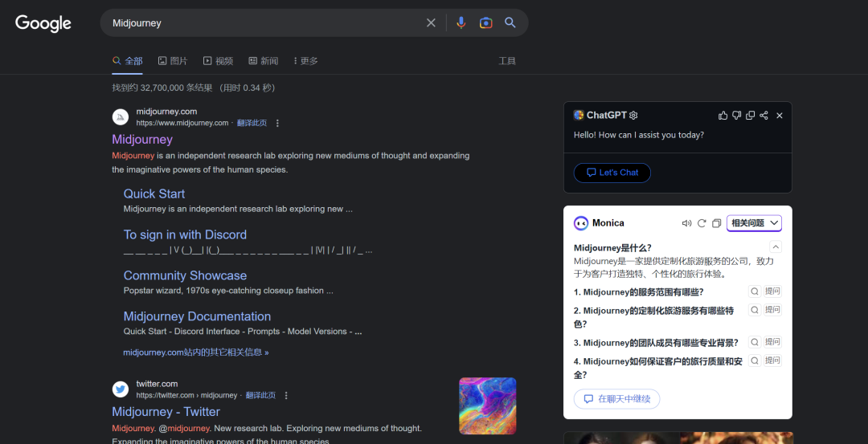The image size is (868, 444).
Task: Copy the ChatGPT response
Action: pos(751,116)
